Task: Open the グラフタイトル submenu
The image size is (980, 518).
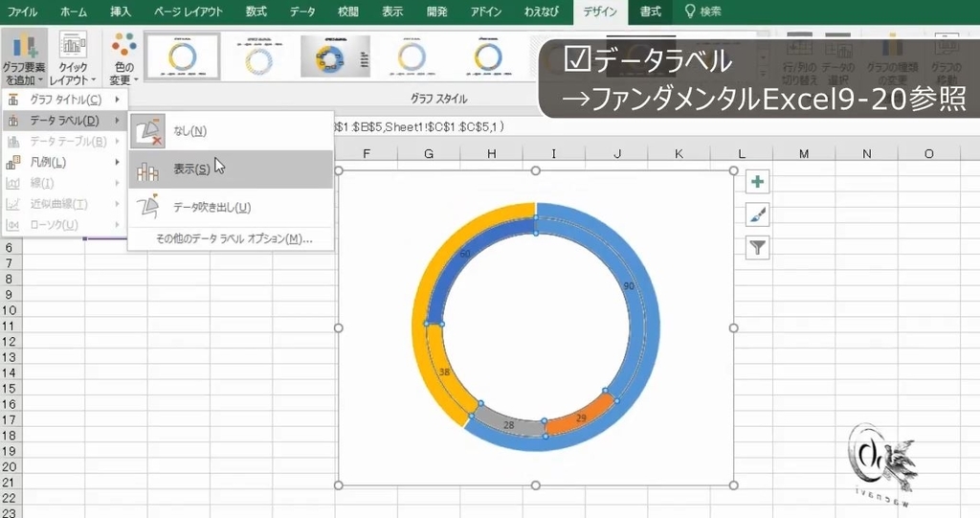Action: (x=65, y=100)
